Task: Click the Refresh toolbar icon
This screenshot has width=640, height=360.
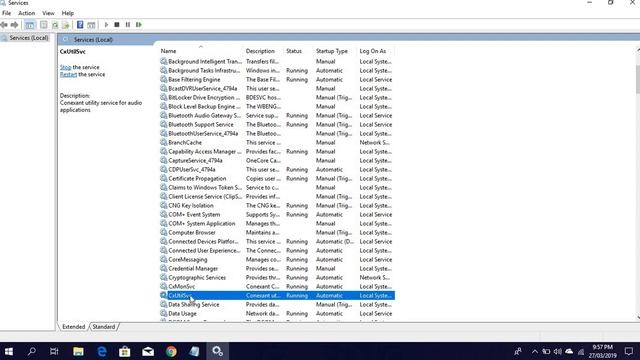Action: pyautogui.click(x=55, y=25)
